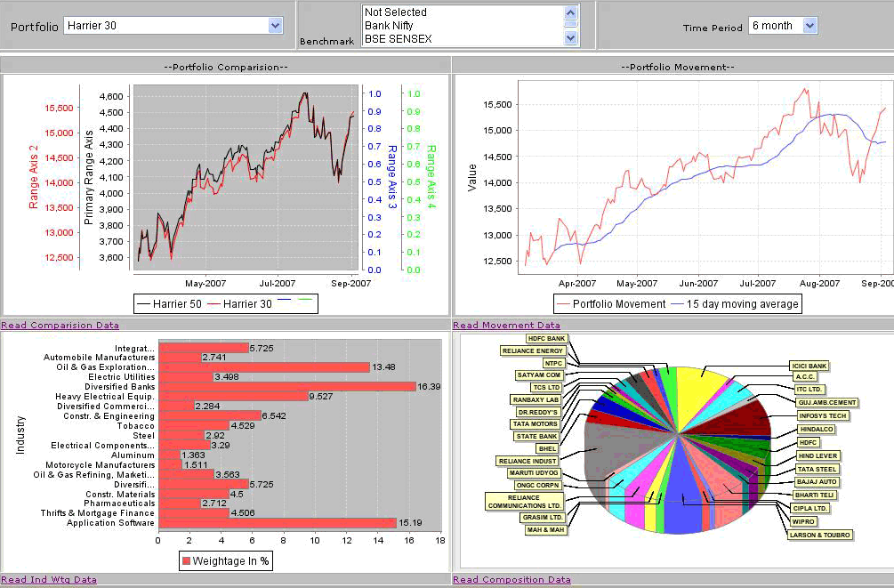Click the Benchmark list scroll up arrow
The height and width of the screenshot is (588, 894).
click(x=571, y=12)
